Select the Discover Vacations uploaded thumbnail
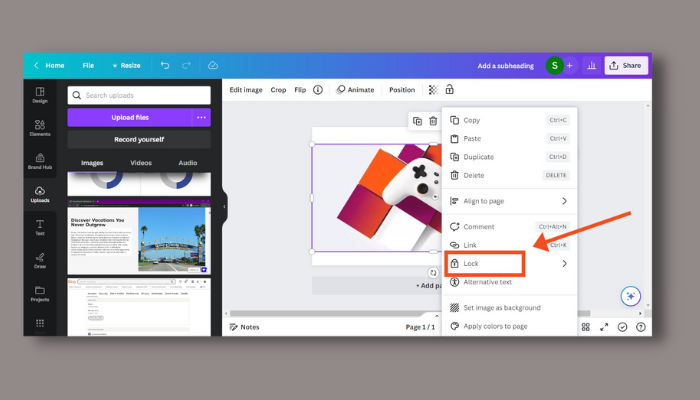The width and height of the screenshot is (700, 400). pyautogui.click(x=139, y=237)
